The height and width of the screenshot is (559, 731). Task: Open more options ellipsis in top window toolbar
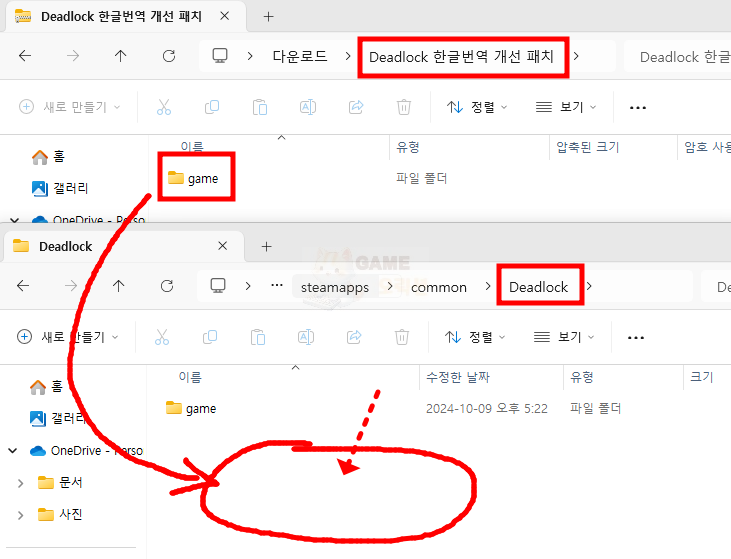coord(638,108)
